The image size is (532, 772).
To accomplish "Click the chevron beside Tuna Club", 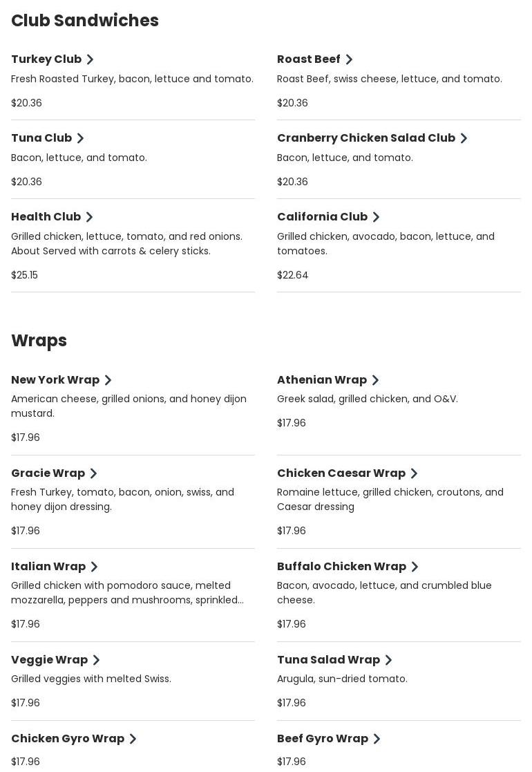I will [80, 139].
